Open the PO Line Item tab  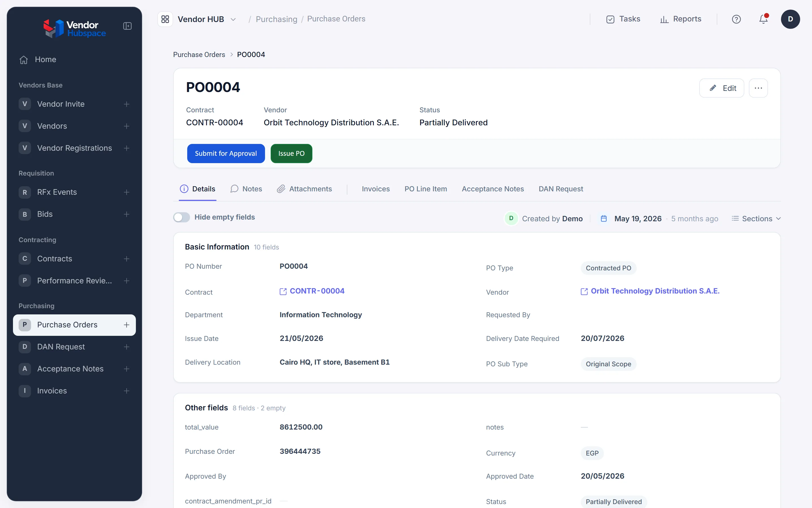coord(425,189)
